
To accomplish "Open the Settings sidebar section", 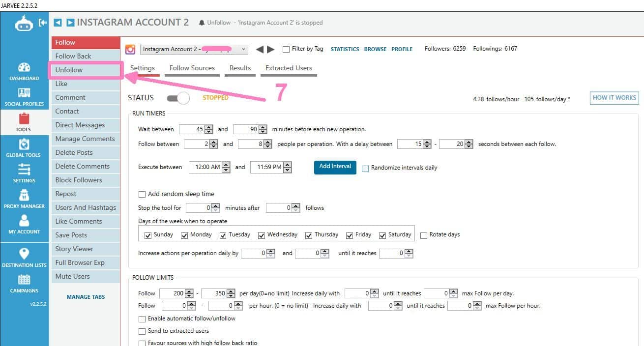I will point(24,174).
